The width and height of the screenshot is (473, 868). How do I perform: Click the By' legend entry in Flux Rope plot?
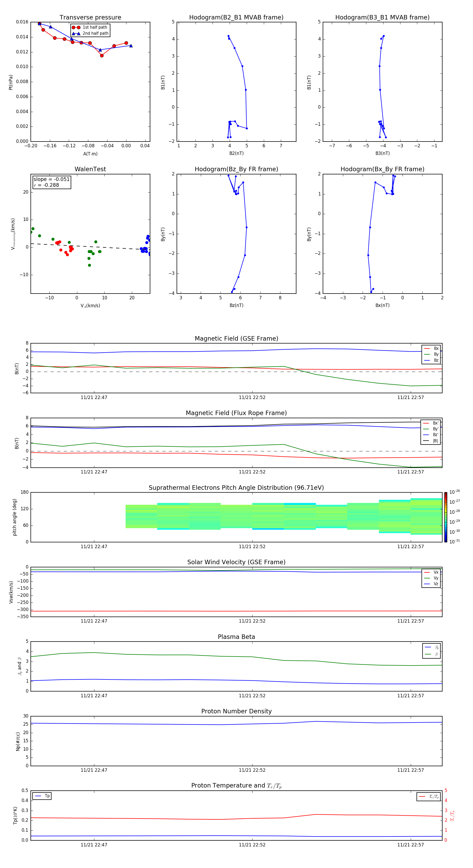pyautogui.click(x=431, y=429)
